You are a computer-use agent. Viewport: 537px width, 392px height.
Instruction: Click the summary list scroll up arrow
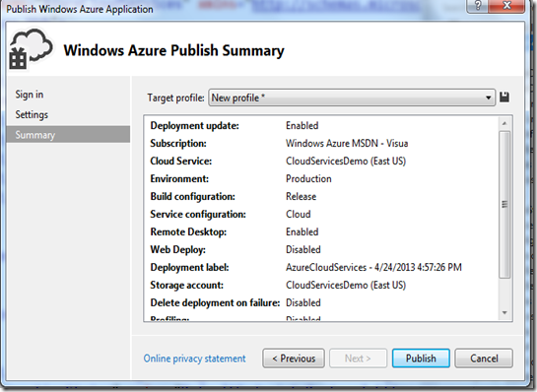coord(504,123)
